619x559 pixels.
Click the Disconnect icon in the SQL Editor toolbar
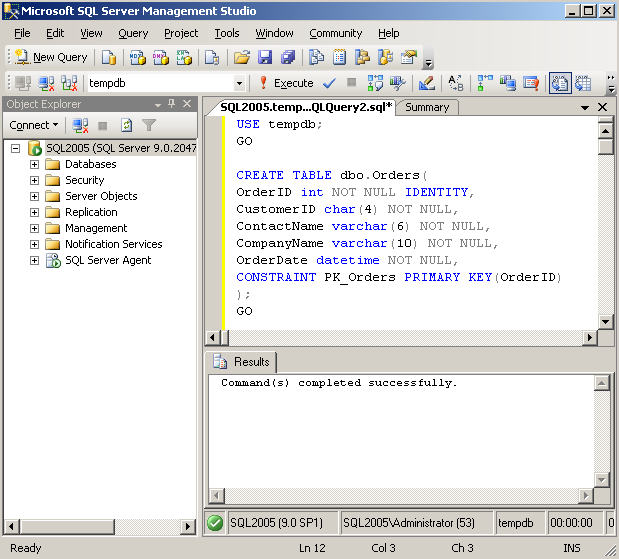tap(46, 83)
